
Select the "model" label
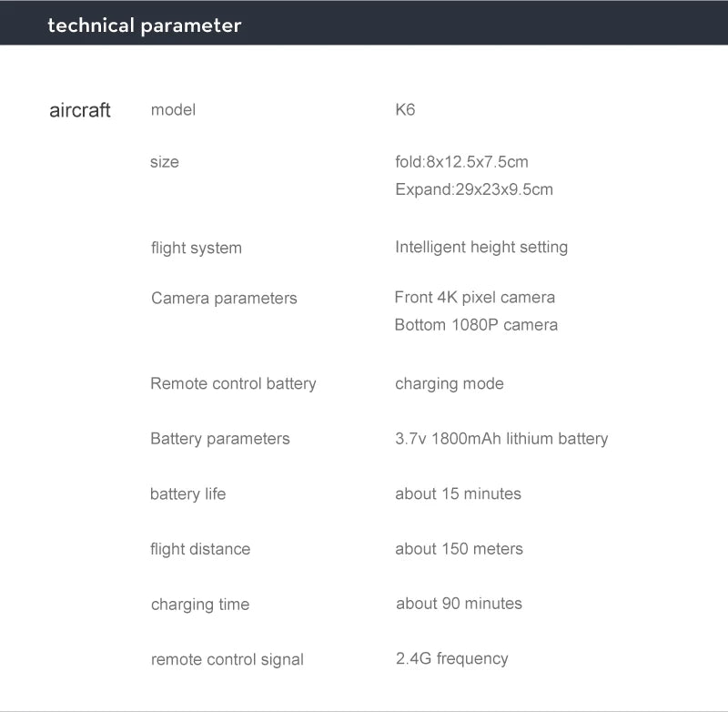point(173,110)
